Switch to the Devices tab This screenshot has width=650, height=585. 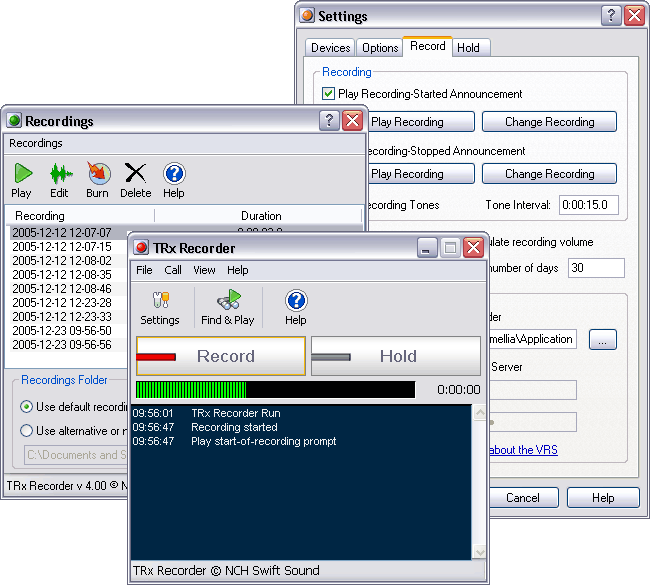click(x=330, y=48)
